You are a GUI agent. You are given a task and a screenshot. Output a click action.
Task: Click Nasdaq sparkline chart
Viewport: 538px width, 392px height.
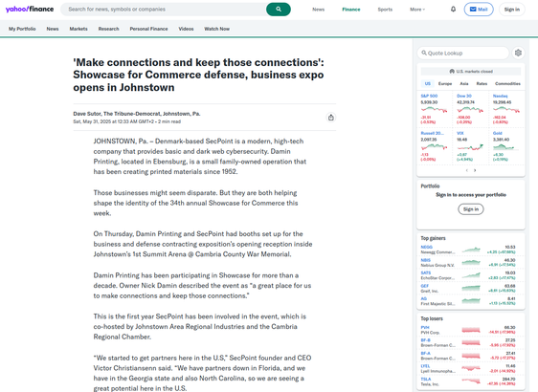tap(506, 110)
